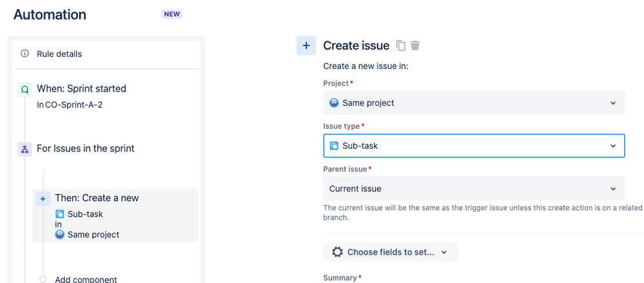Screen dimensions: 644x283
Task: Click the project avatar in the Project dropdown
Action: tap(334, 102)
